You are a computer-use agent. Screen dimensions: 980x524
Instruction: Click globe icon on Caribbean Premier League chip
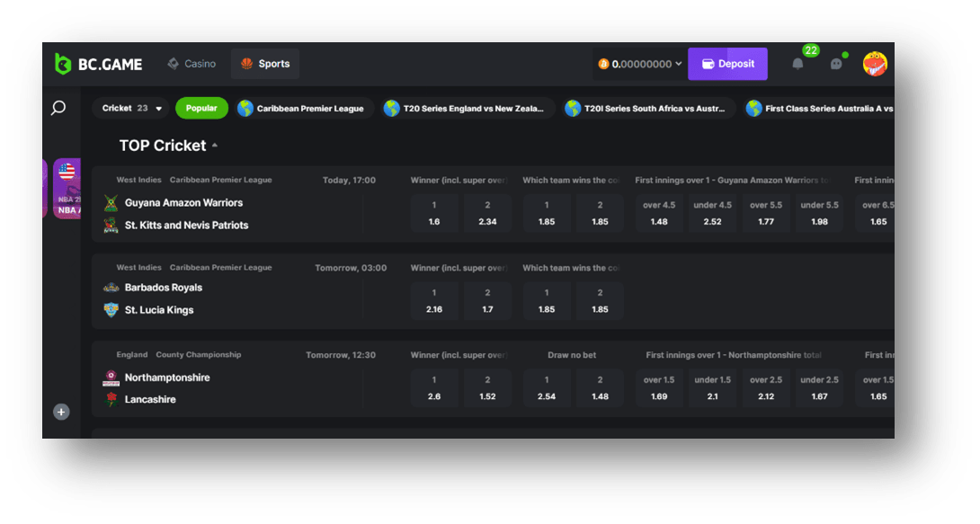tap(245, 108)
